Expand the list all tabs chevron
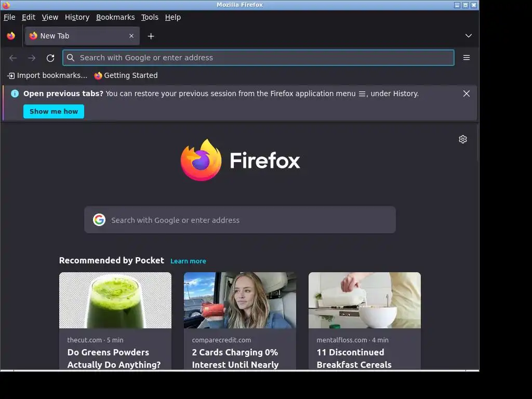The width and height of the screenshot is (532, 399). pyautogui.click(x=469, y=36)
